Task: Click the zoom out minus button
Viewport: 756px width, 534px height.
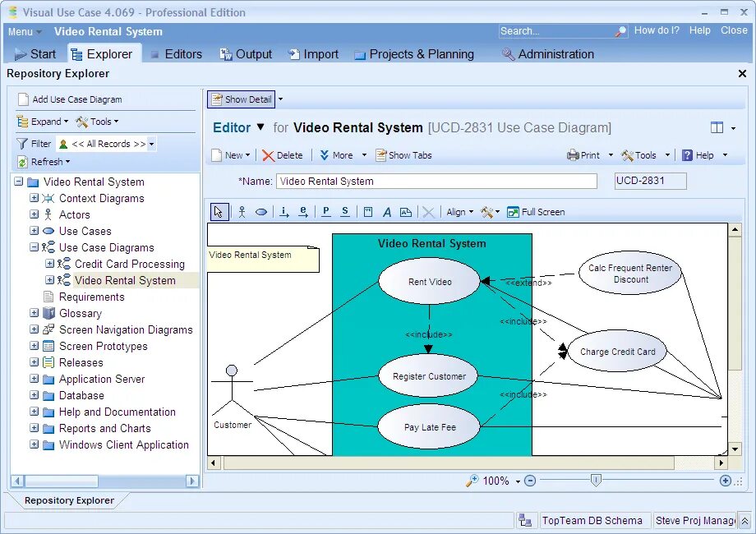Action: tap(530, 481)
